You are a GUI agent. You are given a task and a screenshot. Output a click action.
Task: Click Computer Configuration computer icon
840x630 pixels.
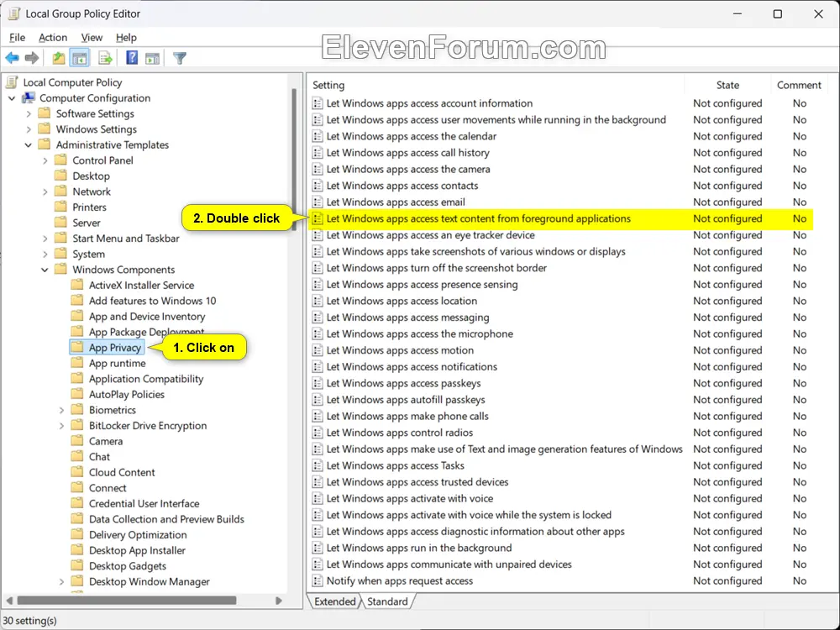(x=29, y=98)
